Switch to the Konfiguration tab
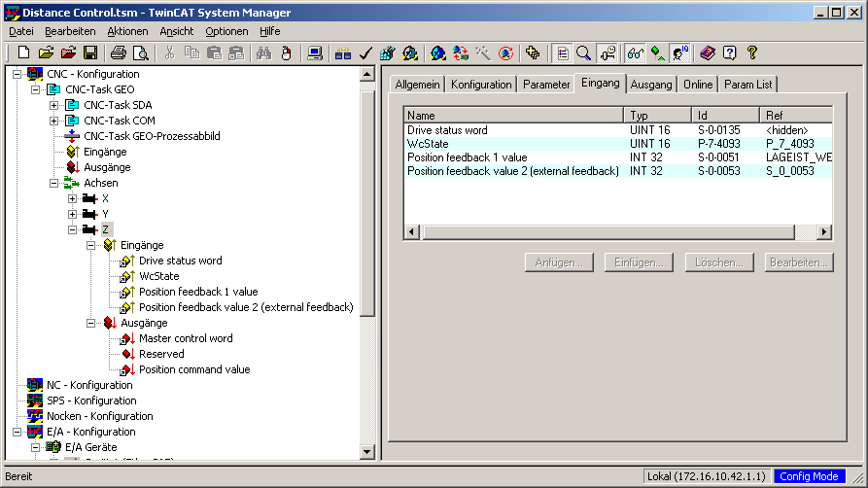This screenshot has height=488, width=868. (481, 85)
